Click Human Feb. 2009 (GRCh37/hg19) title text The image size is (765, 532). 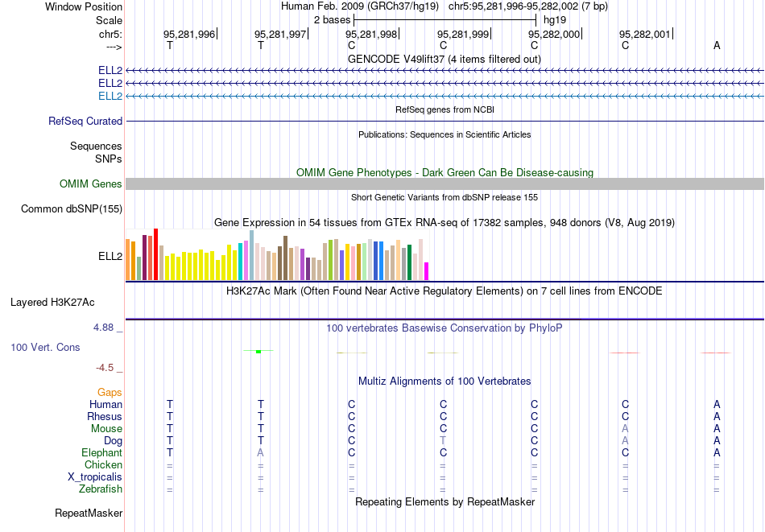360,6
